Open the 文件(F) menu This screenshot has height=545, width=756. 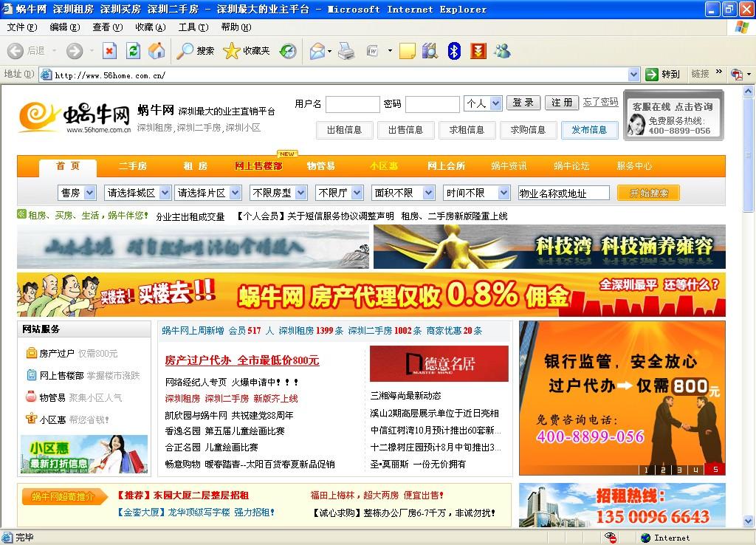click(22, 27)
